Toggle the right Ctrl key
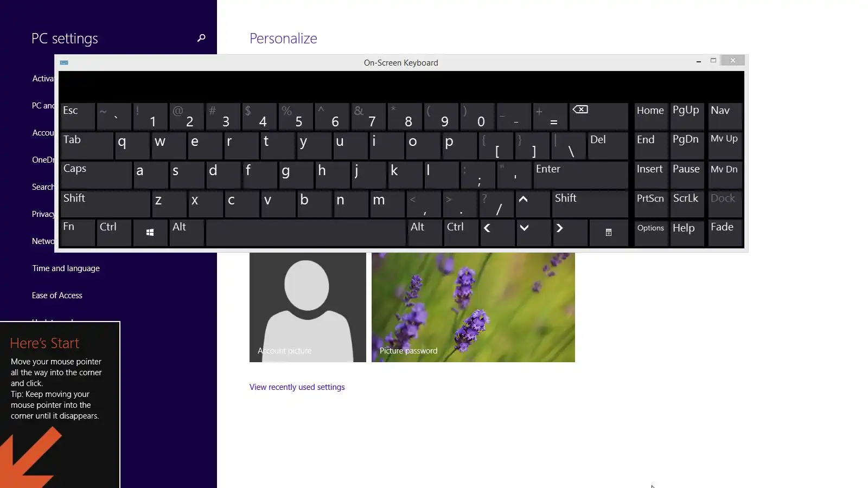Image resolution: width=868 pixels, height=488 pixels. pyautogui.click(x=461, y=233)
